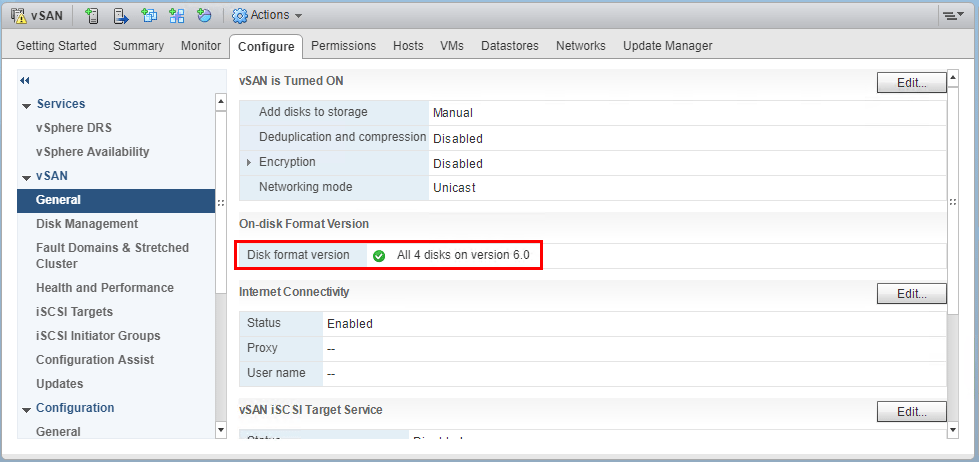Go to the Update Manager tab
The height and width of the screenshot is (462, 979).
point(667,46)
